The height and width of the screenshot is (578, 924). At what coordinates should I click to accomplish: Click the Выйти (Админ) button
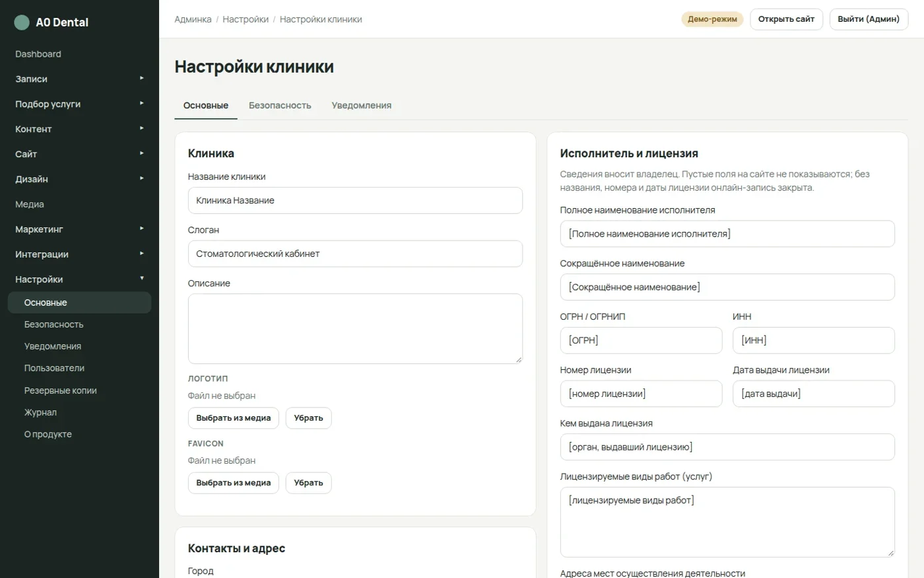[869, 19]
